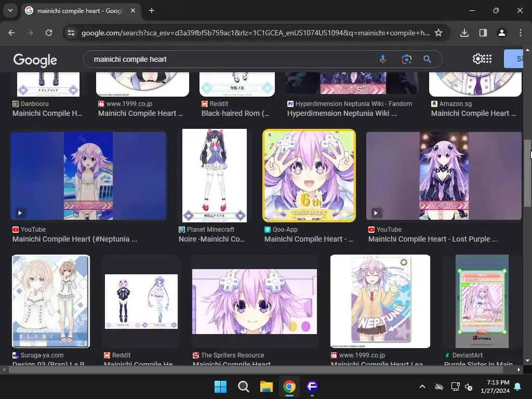Open Amazon.sg Mainichi Compile Heart result
The image size is (532, 399).
(x=474, y=113)
